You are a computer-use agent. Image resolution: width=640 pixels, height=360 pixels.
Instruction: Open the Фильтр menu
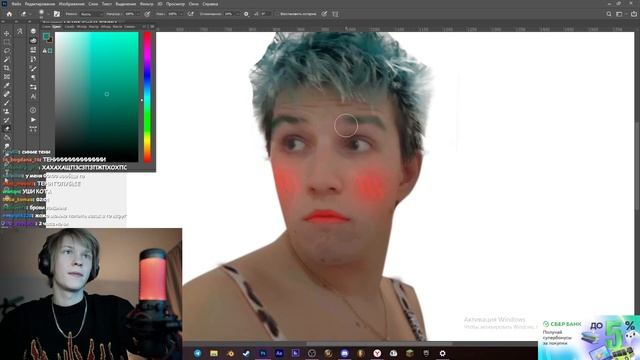click(x=147, y=4)
